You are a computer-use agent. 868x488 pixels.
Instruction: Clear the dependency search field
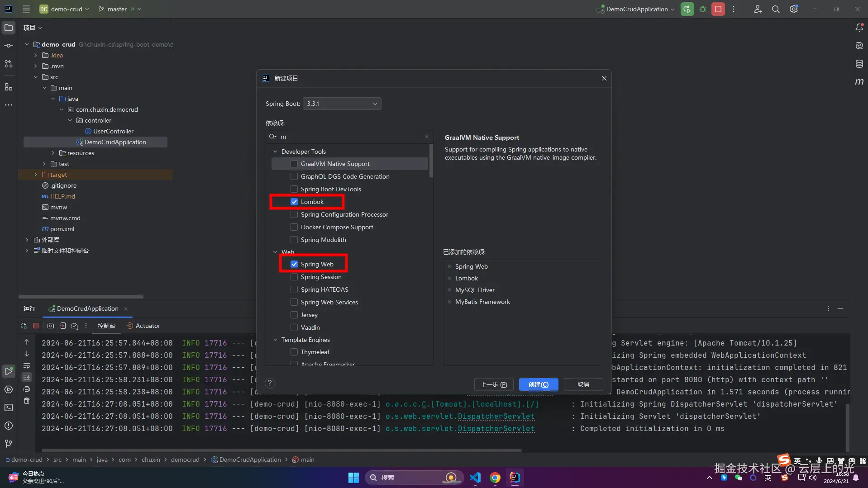point(427,137)
